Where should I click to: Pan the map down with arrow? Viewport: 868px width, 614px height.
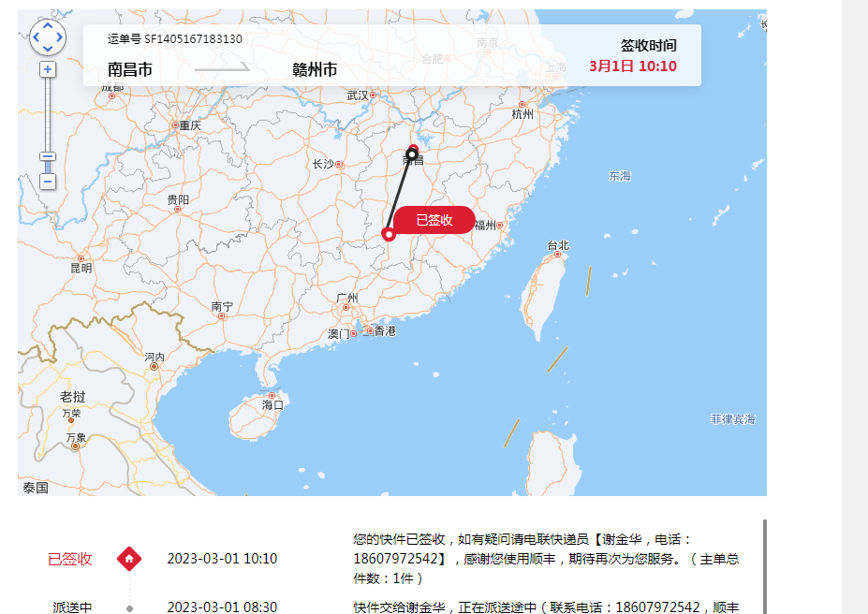point(48,49)
